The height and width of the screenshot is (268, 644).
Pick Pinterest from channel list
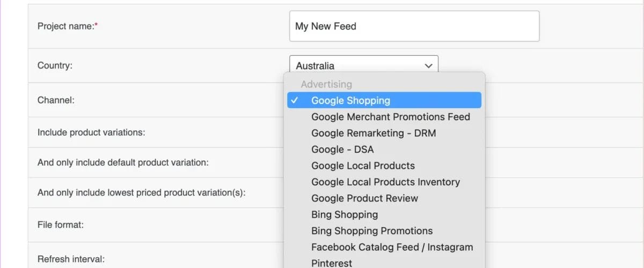[332, 263]
